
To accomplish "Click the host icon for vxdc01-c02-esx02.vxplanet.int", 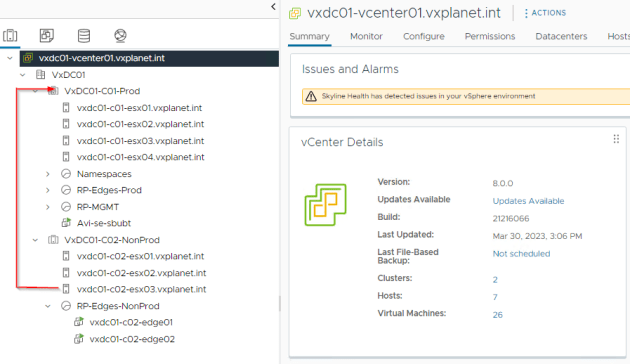I will 66,273.
